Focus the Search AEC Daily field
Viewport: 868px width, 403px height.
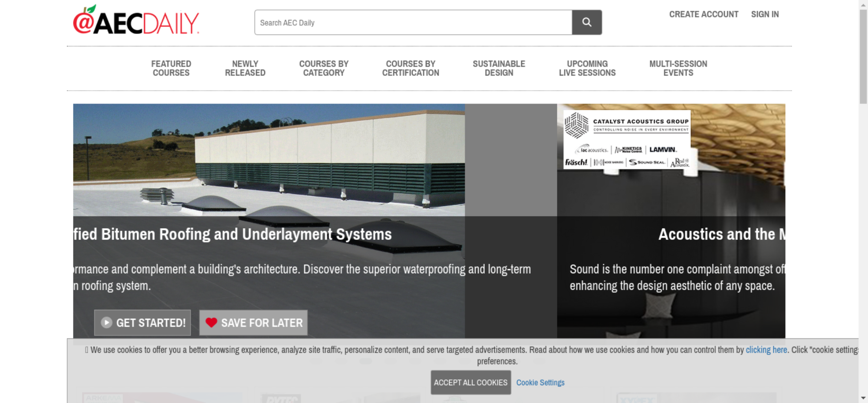[x=413, y=23]
